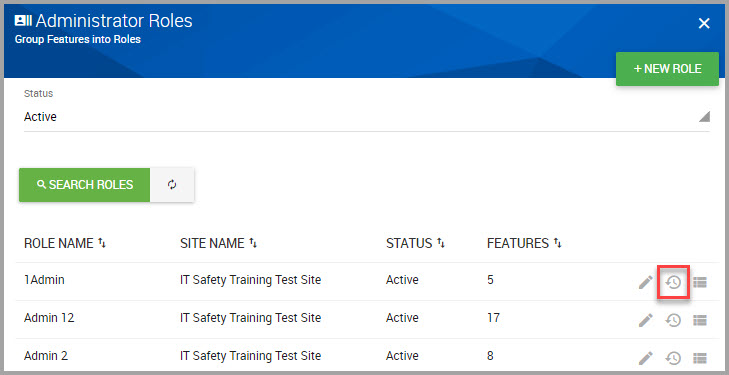Click Active status in the Admin 2 row
This screenshot has height=375, width=729.
[402, 356]
